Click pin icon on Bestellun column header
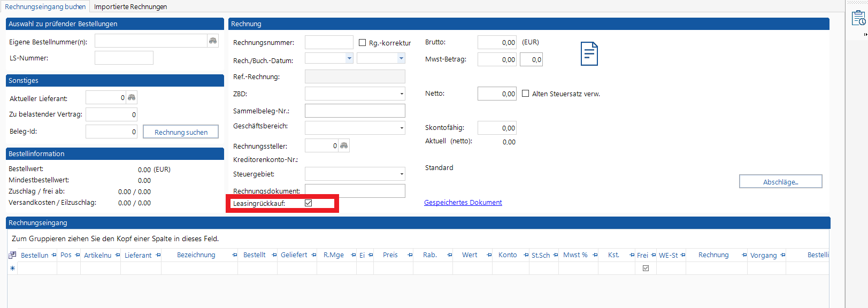868x308 pixels. (x=54, y=255)
